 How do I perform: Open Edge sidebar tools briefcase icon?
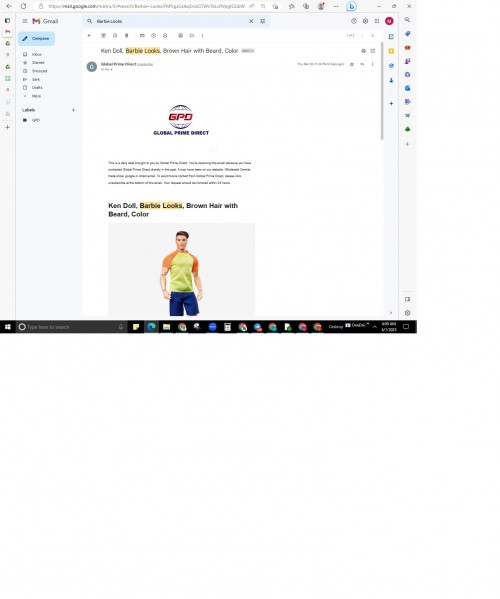click(x=408, y=47)
